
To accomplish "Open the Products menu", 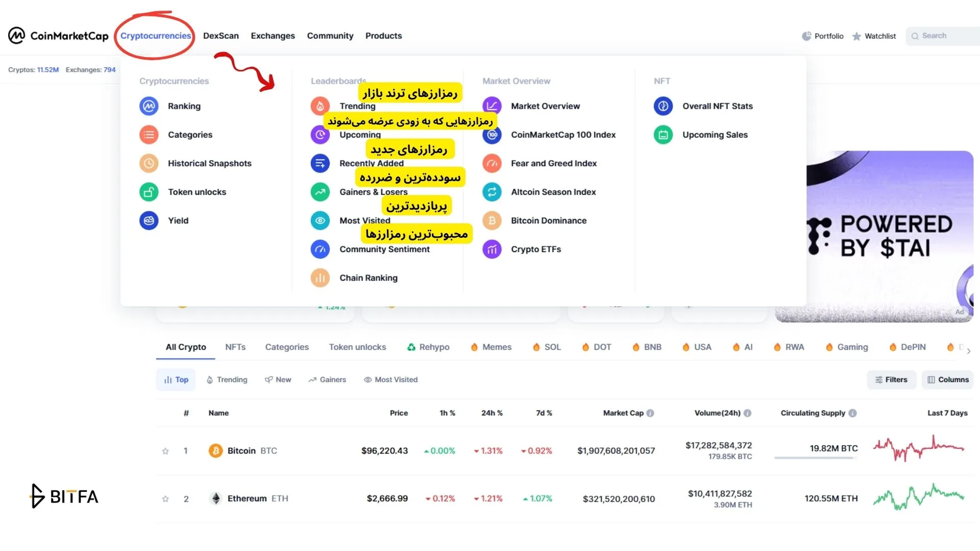I will pos(383,36).
